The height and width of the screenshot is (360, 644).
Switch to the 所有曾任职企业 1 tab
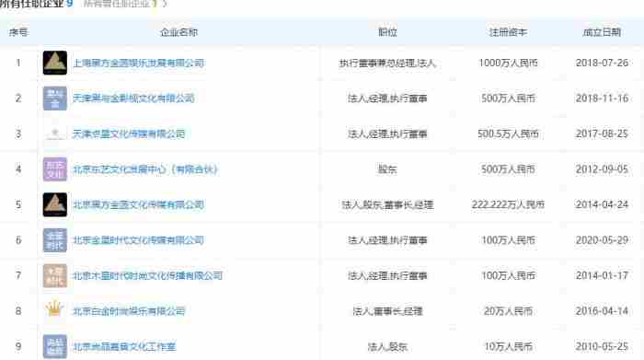[x=121, y=4]
